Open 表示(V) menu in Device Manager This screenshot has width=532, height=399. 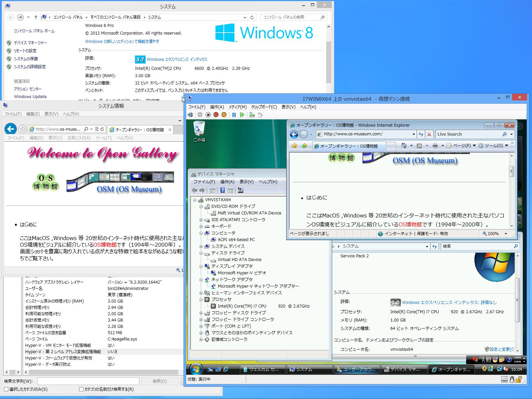pyautogui.click(x=246, y=182)
